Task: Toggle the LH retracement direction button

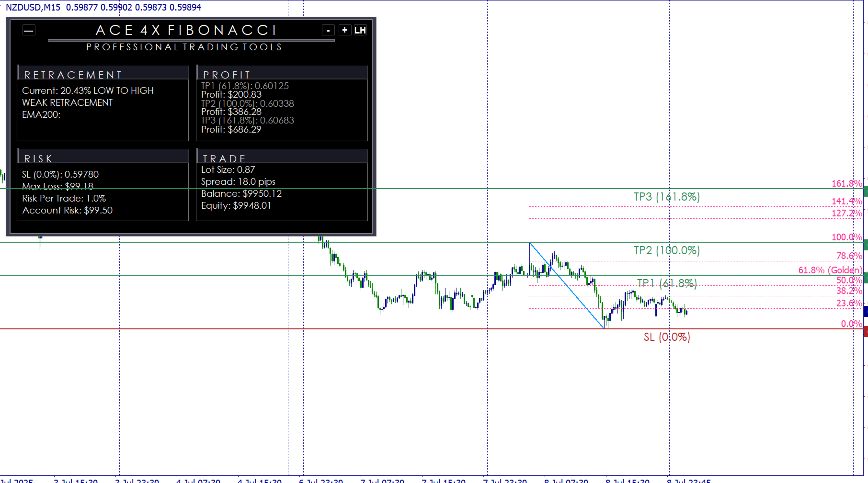Action: pos(361,30)
